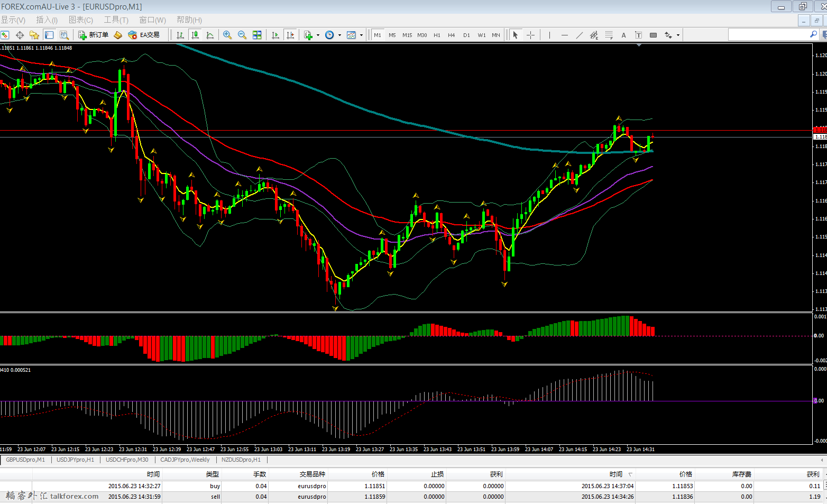Open the 帮助(H) help menu
The height and width of the screenshot is (504, 827).
(189, 20)
